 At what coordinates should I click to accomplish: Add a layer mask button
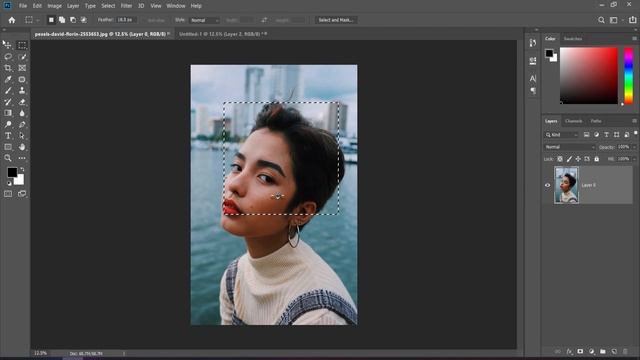[580, 351]
